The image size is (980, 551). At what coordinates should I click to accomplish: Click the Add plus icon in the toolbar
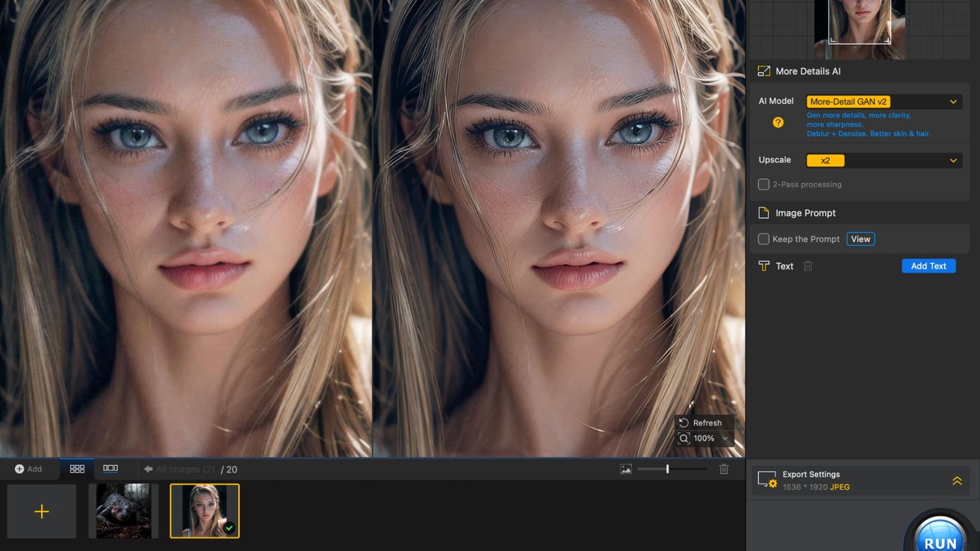pyautogui.click(x=19, y=469)
